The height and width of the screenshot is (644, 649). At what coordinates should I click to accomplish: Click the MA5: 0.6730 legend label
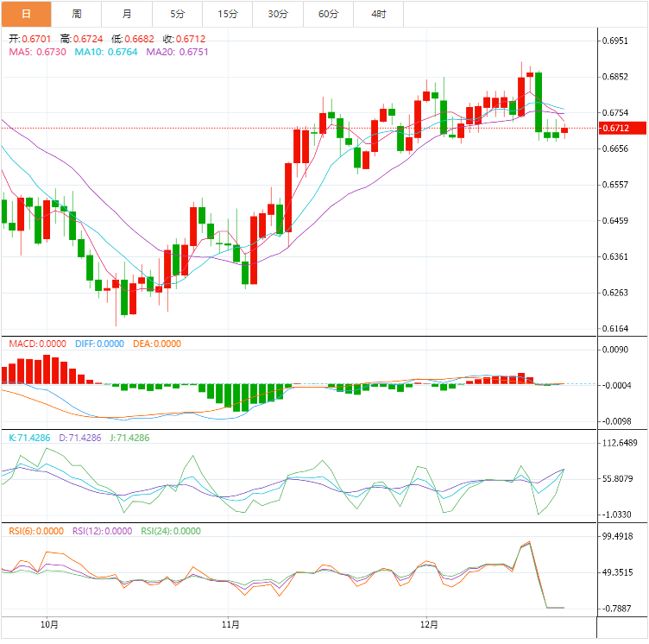pyautogui.click(x=38, y=52)
